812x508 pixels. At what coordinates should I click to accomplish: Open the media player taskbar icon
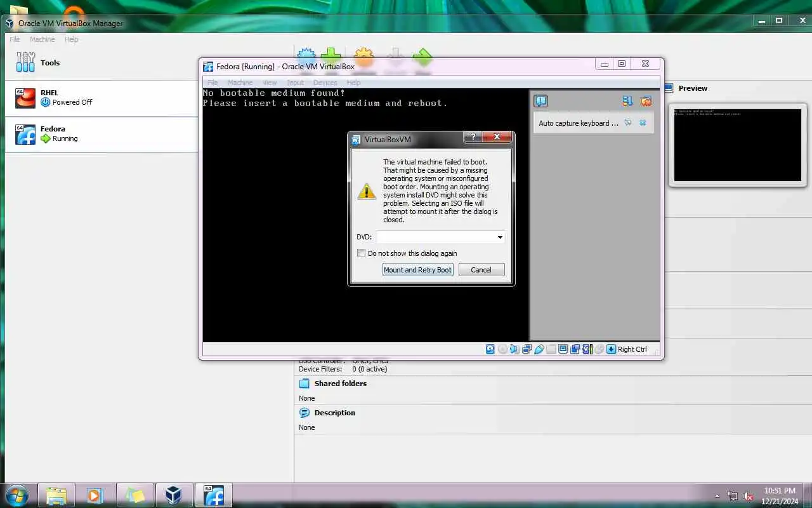pos(95,495)
